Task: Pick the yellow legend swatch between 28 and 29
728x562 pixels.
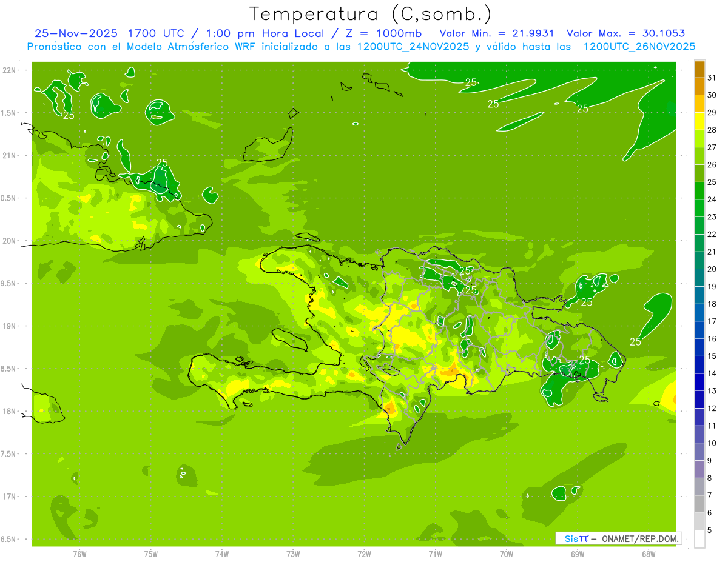Action: pos(699,121)
